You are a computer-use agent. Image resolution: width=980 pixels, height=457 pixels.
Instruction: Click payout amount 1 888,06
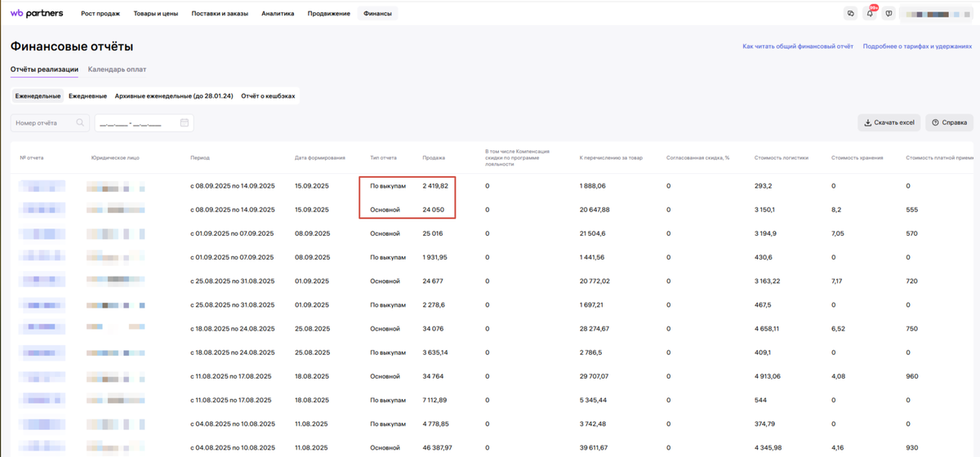[x=592, y=186]
